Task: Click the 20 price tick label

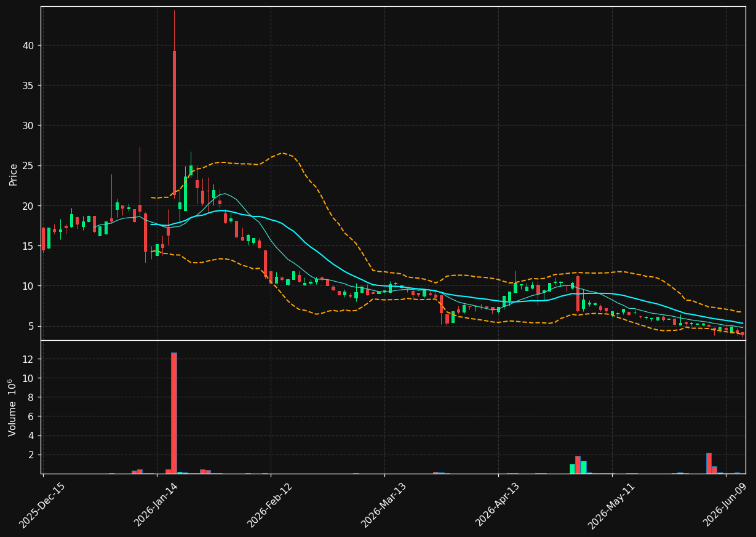Action: (30, 205)
